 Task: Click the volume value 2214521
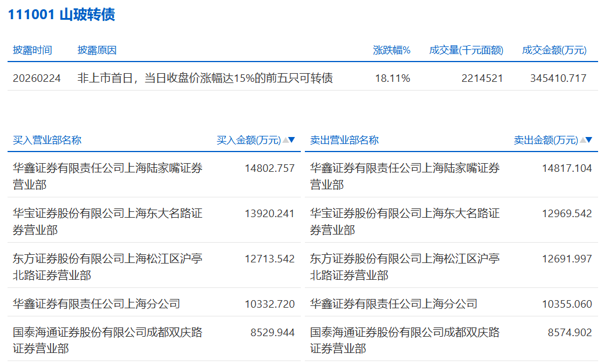coord(482,78)
